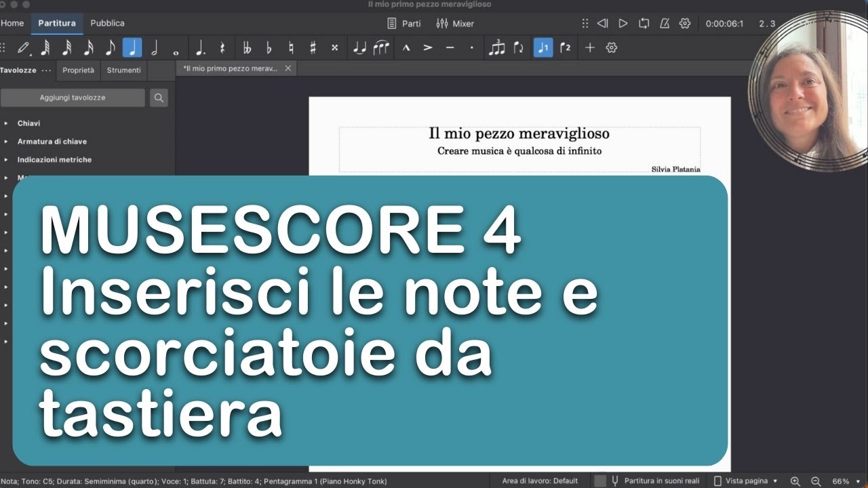Open Tavolozze panel options menu
This screenshot has height=488, width=868.
46,70
